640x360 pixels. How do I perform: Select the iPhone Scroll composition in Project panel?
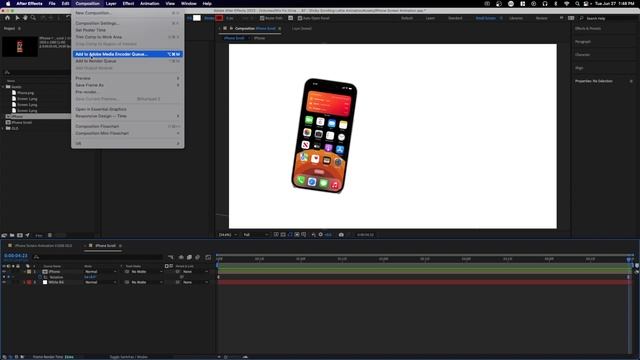[22, 122]
